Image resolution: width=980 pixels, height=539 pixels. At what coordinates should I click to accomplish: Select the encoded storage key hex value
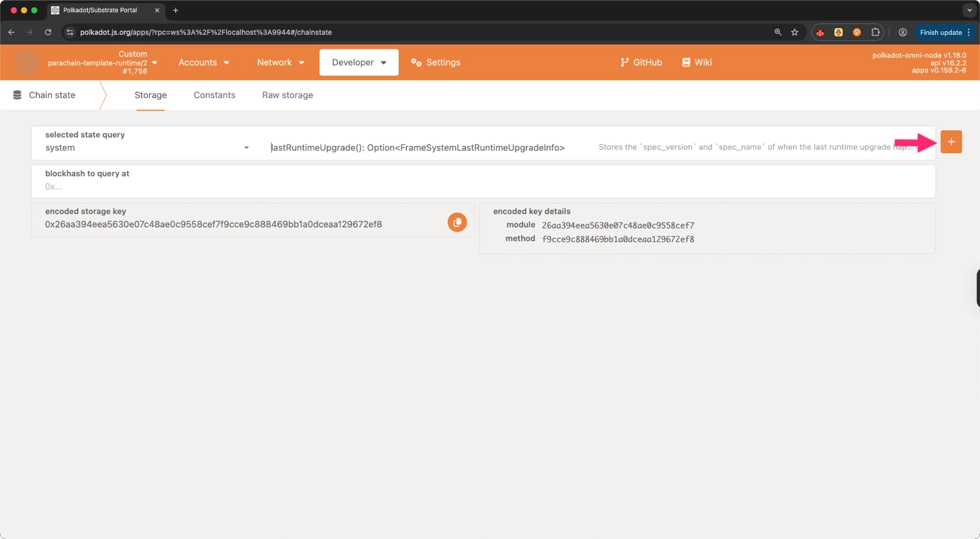tap(213, 224)
